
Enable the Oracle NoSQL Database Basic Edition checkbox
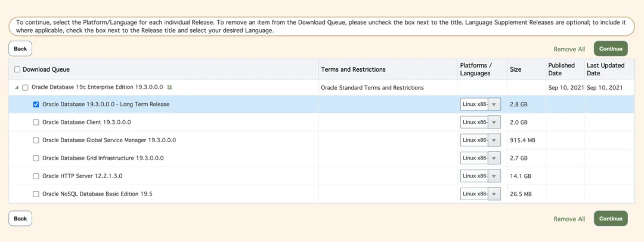pyautogui.click(x=36, y=194)
